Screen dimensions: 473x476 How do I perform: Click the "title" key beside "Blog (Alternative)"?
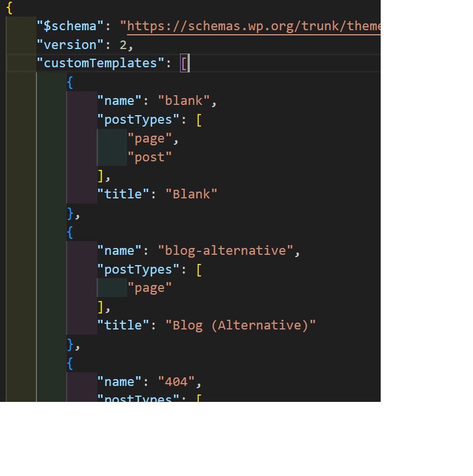click(x=123, y=325)
